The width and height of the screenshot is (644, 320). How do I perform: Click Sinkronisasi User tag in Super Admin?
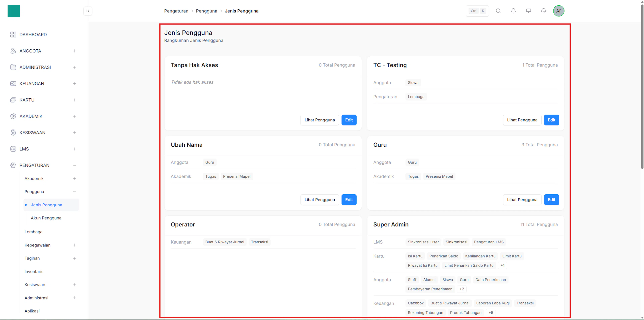423,242
